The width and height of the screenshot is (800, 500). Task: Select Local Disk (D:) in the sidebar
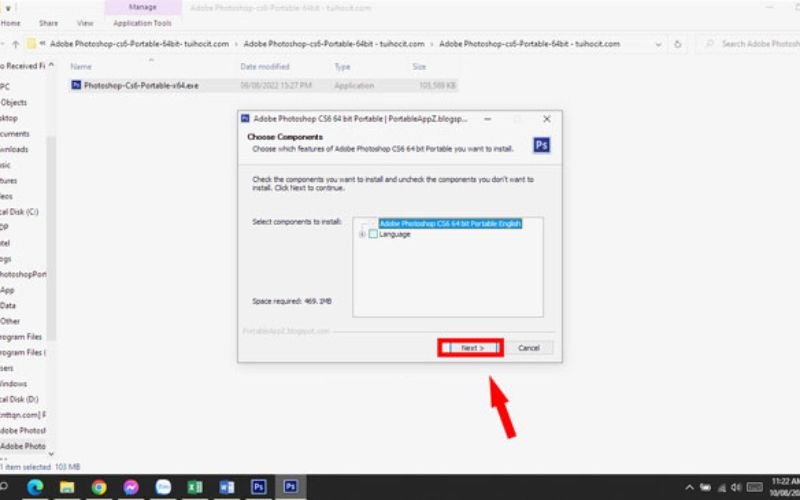[19, 399]
